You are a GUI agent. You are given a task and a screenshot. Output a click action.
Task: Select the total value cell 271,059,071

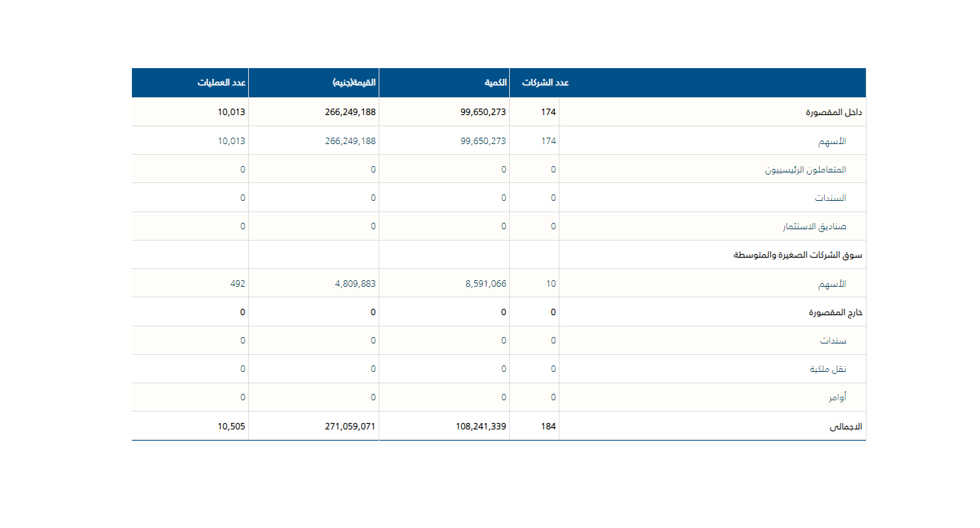350,427
